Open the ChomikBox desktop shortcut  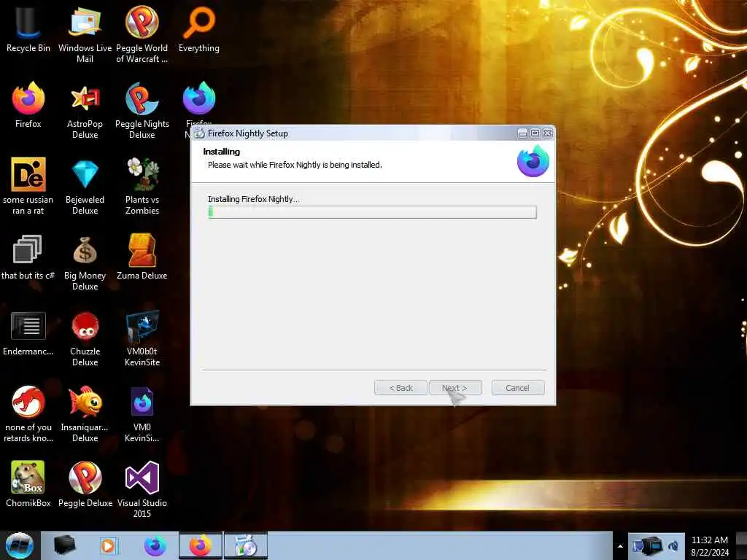[x=28, y=484]
